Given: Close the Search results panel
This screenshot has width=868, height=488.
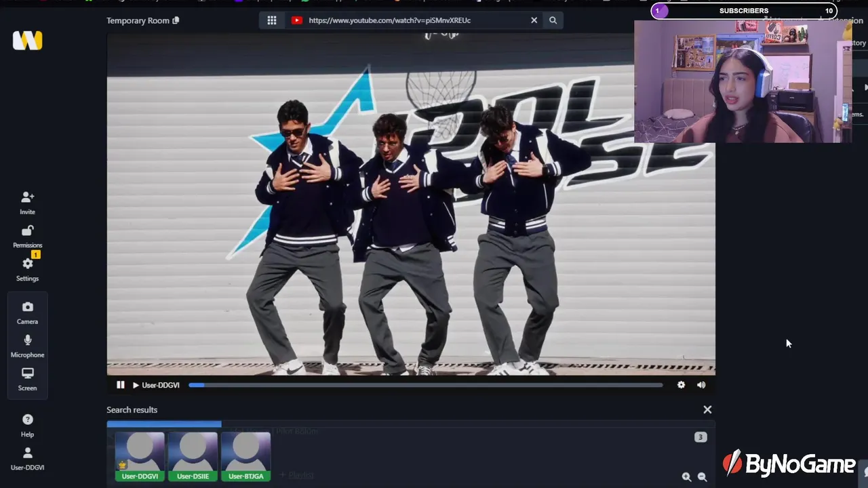Looking at the screenshot, I should tap(707, 409).
